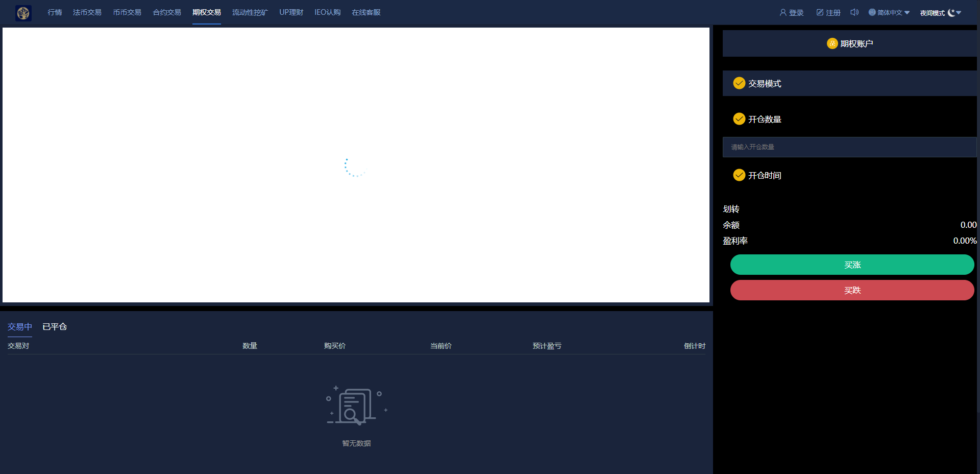Image resolution: width=980 pixels, height=474 pixels.
Task: Click the site logo in the top-left
Action: (x=23, y=13)
